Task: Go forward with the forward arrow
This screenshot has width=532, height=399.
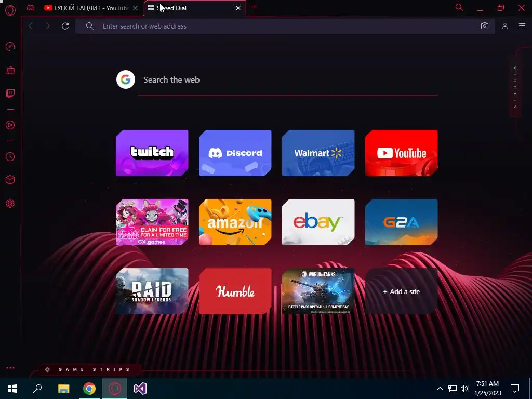Action: (48, 26)
